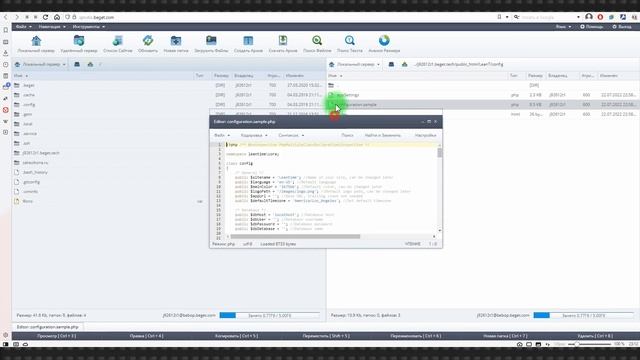Open the Удалённый сервер toolbar icon
Screen dimensions: 640x360
[x=79, y=41]
